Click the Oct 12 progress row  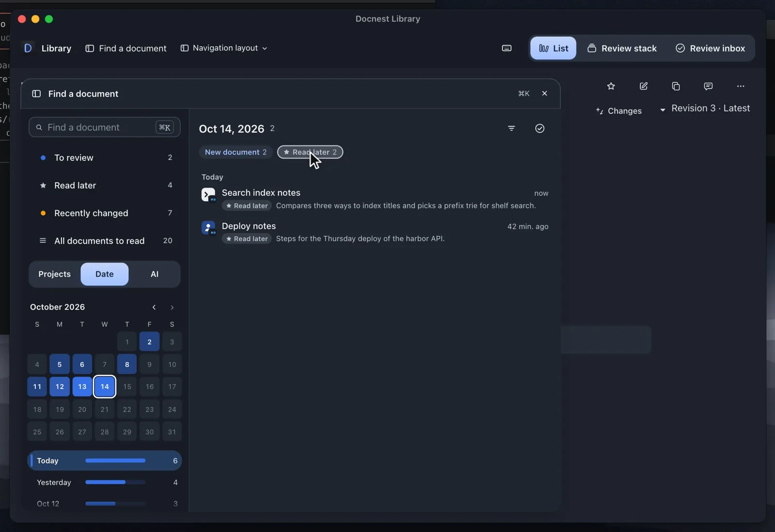point(105,504)
